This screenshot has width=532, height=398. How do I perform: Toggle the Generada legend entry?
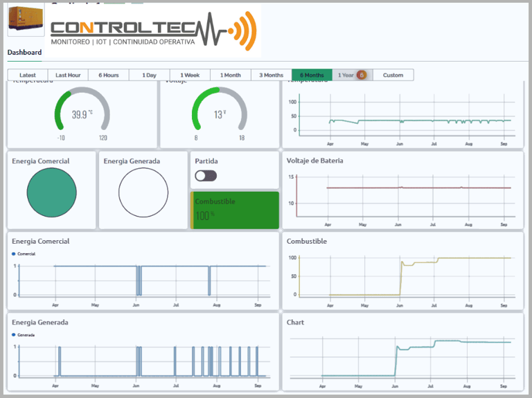(x=23, y=334)
